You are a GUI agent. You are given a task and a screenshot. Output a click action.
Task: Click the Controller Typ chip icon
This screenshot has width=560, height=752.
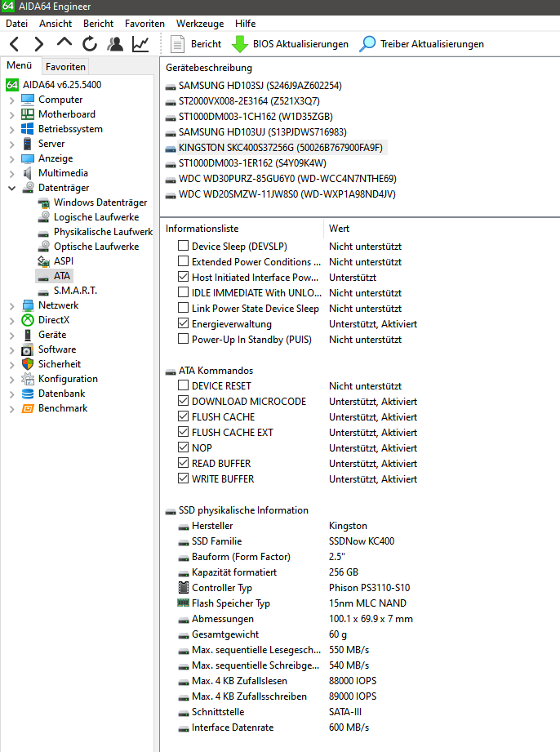click(x=183, y=588)
